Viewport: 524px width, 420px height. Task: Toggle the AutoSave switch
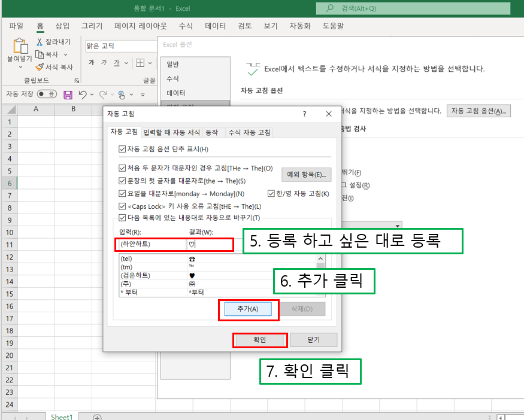coord(47,94)
